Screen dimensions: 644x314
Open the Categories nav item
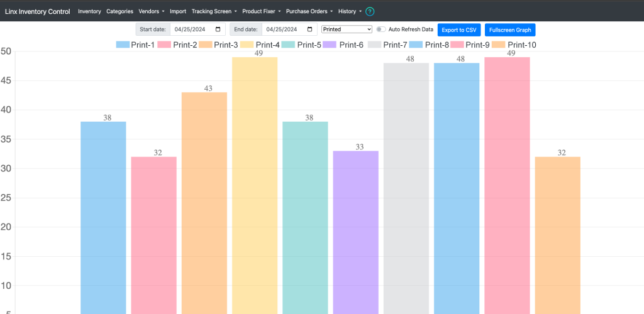point(120,11)
